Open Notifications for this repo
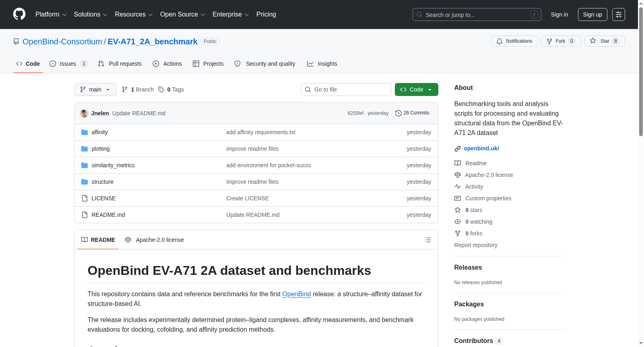Screen dimensions: 644x347 514,41
